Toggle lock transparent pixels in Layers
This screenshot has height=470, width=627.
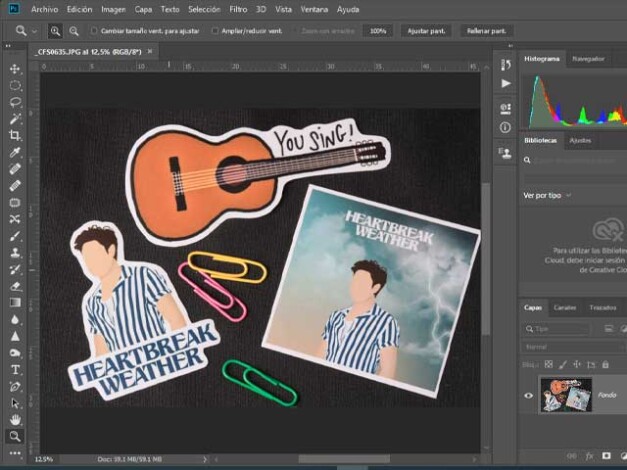[x=549, y=364]
